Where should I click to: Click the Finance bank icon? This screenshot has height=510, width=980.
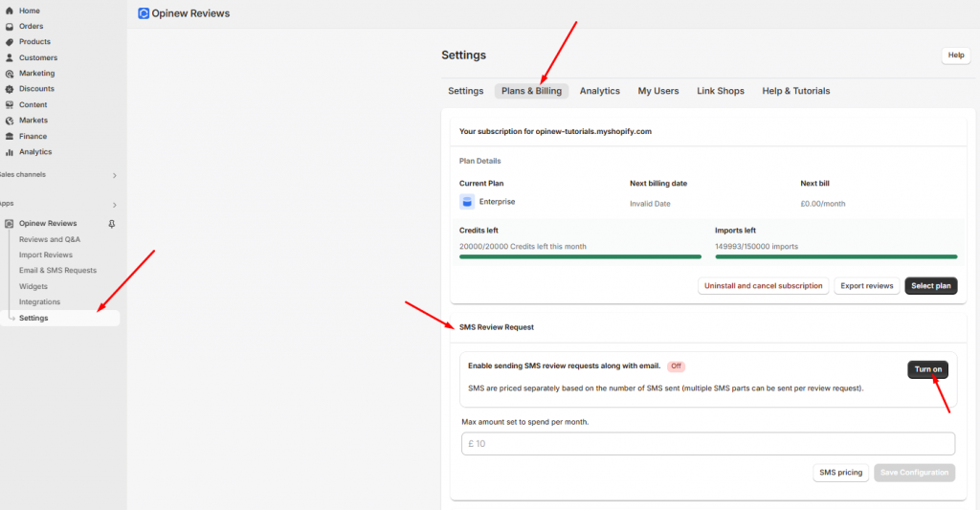pyautogui.click(x=10, y=136)
